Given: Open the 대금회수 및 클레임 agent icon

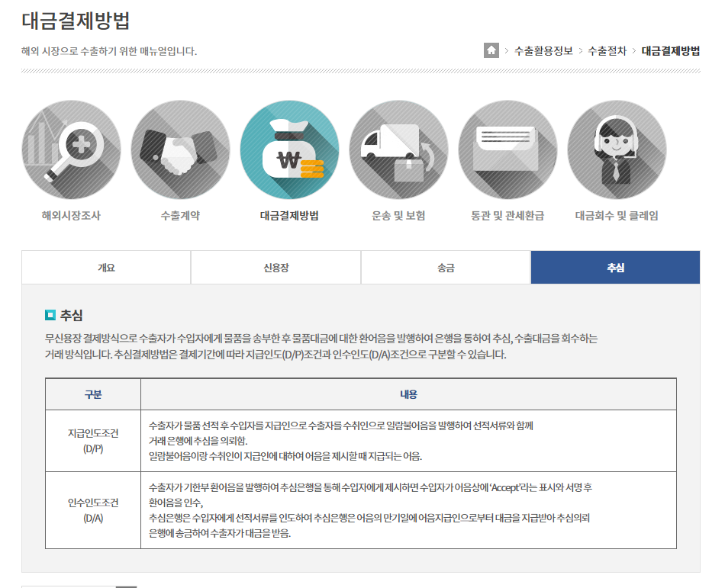Looking at the screenshot, I should 617,149.
